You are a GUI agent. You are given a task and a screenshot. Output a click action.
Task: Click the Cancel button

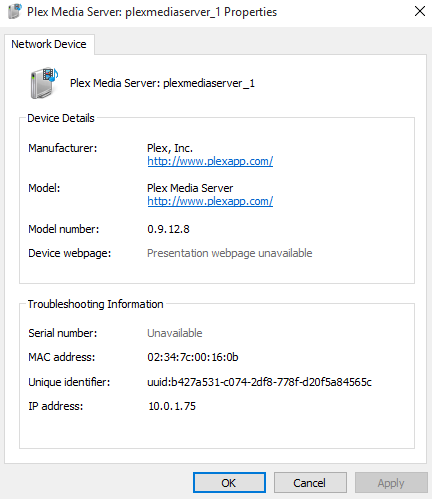[310, 483]
